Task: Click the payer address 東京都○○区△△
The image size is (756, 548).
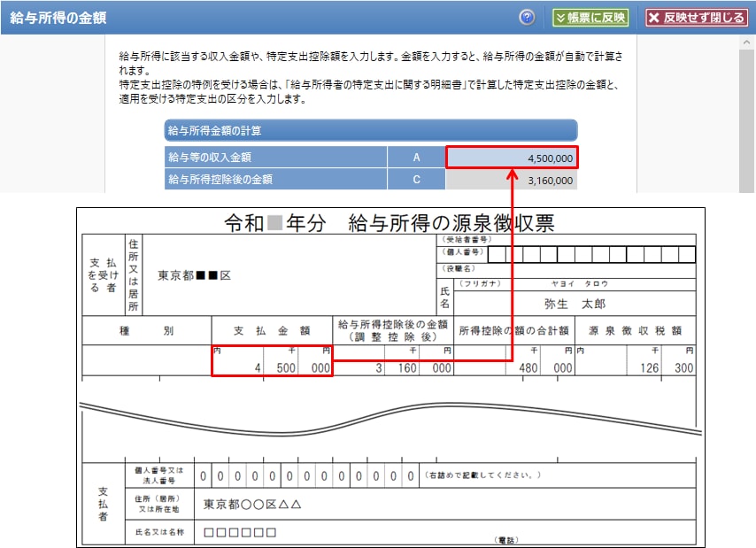Action: tap(253, 505)
